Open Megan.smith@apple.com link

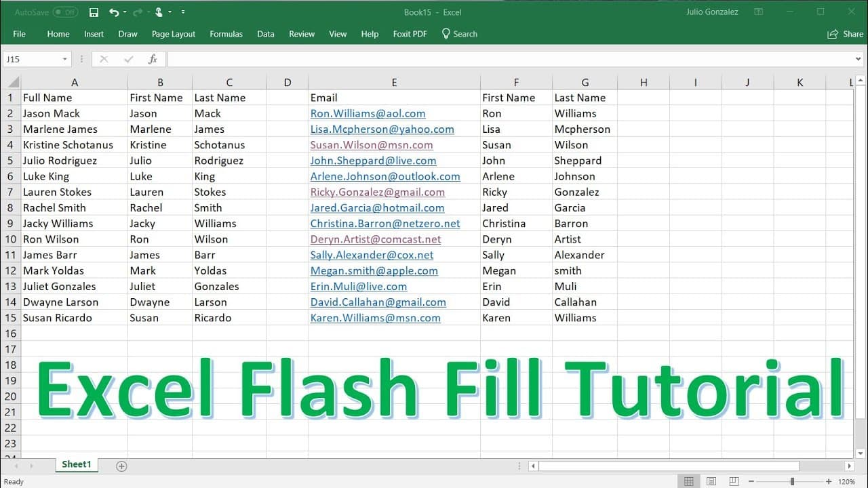[374, 270]
